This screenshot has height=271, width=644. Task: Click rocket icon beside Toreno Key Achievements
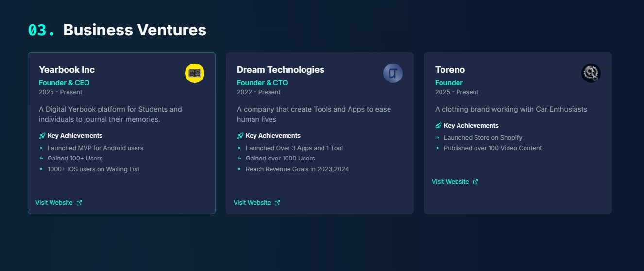[x=439, y=126]
